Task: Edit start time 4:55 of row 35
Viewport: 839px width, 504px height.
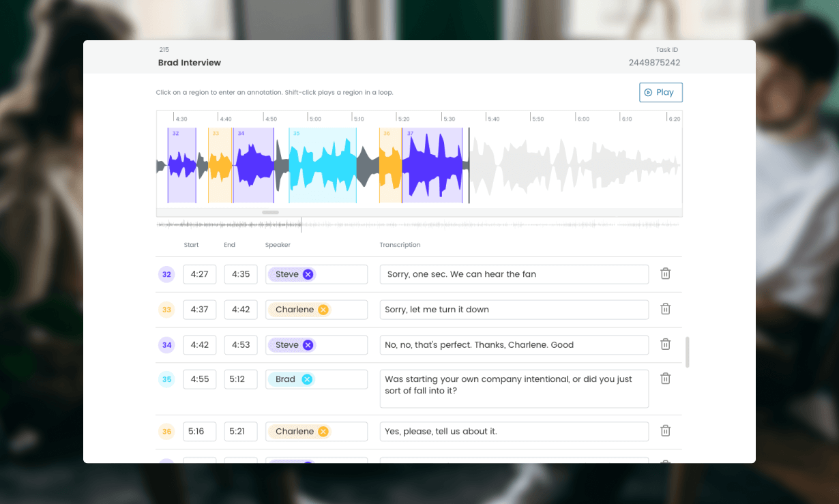Action: pyautogui.click(x=200, y=379)
